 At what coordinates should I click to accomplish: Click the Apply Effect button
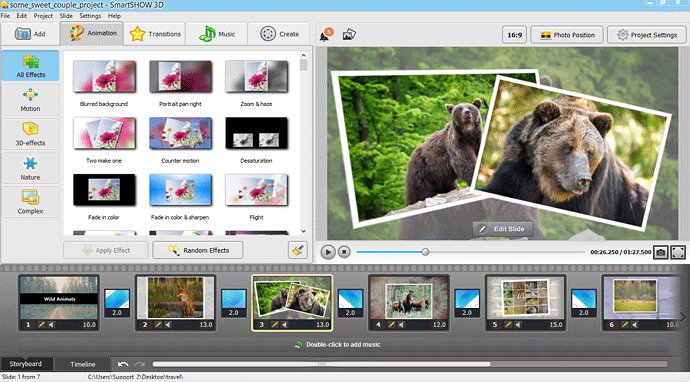coord(106,250)
